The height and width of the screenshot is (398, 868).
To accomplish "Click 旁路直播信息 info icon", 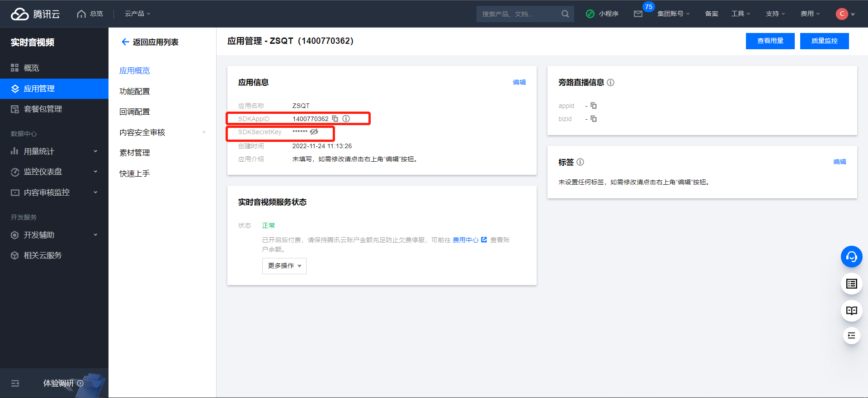I will [x=610, y=82].
